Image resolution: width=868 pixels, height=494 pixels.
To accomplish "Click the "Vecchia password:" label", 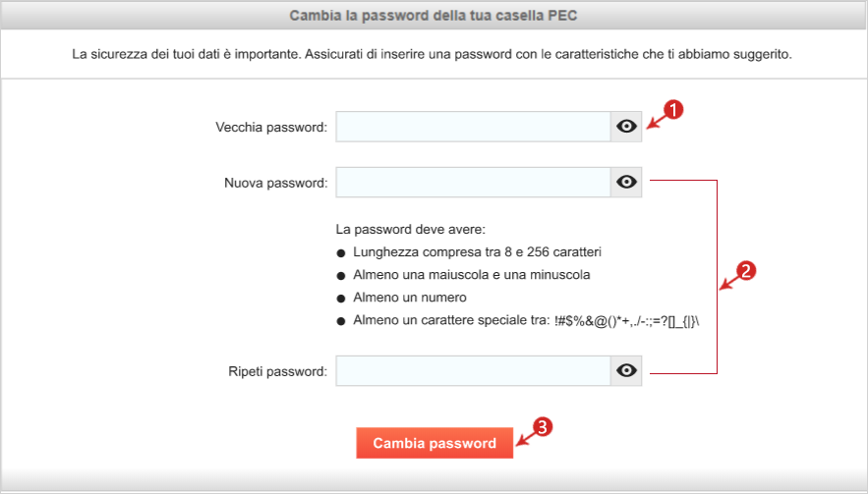I will (x=271, y=128).
